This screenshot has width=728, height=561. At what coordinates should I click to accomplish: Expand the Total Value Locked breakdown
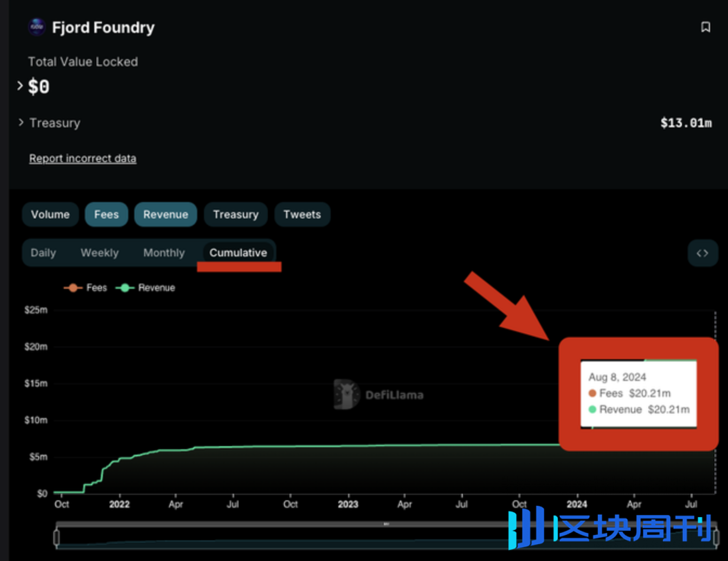[20, 86]
